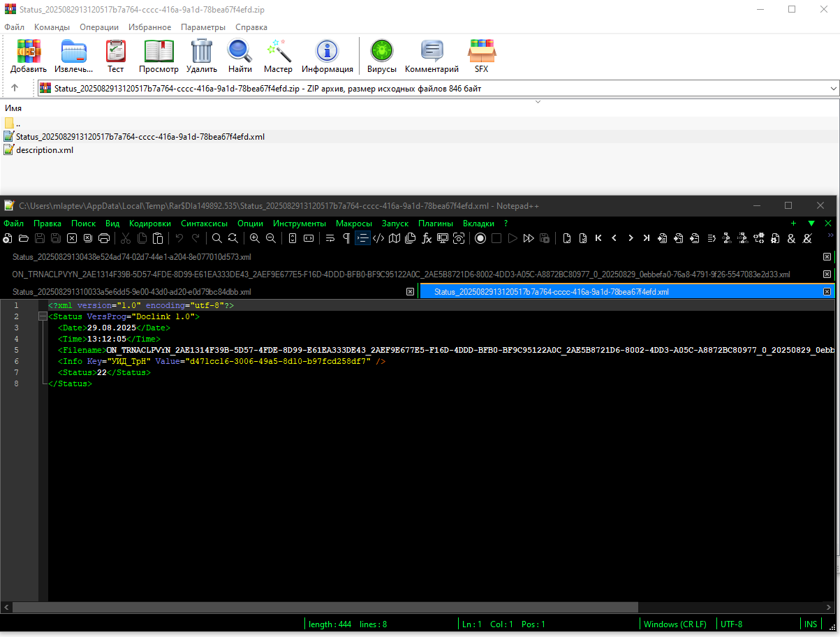Click the Notepad++ horizontal scrollbar thumb
This screenshot has height=637, width=840.
click(325, 608)
